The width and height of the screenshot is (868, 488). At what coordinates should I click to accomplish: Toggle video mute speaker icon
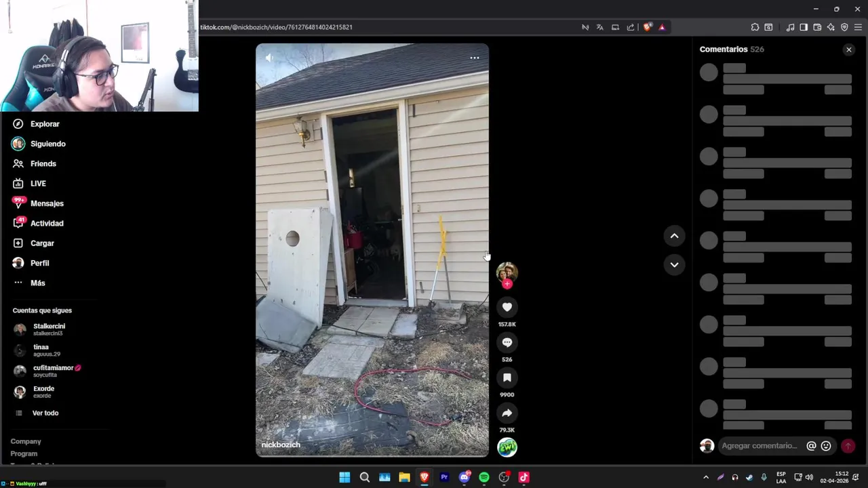click(269, 58)
